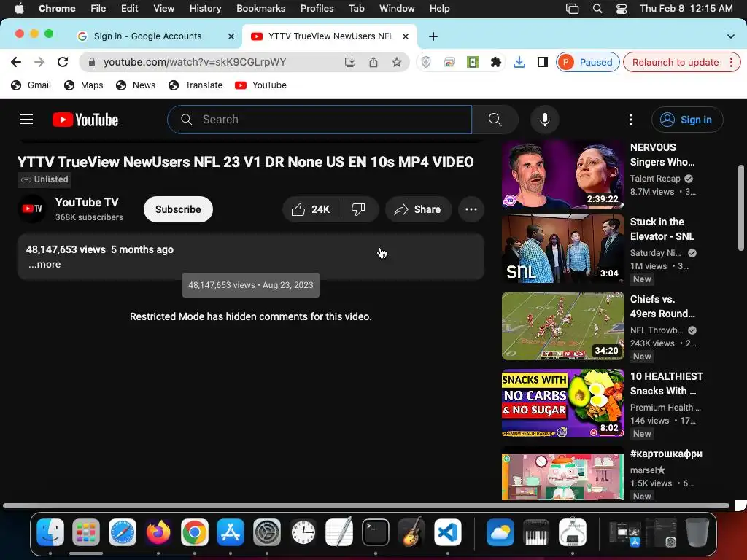Bookmark this page with star icon

(x=396, y=62)
